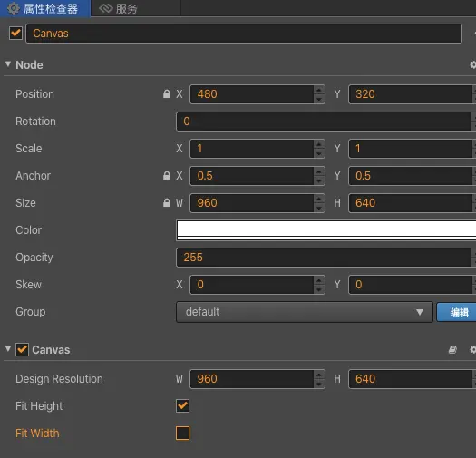Open the Group default dropdown
This screenshot has width=476, height=458.
tap(305, 312)
